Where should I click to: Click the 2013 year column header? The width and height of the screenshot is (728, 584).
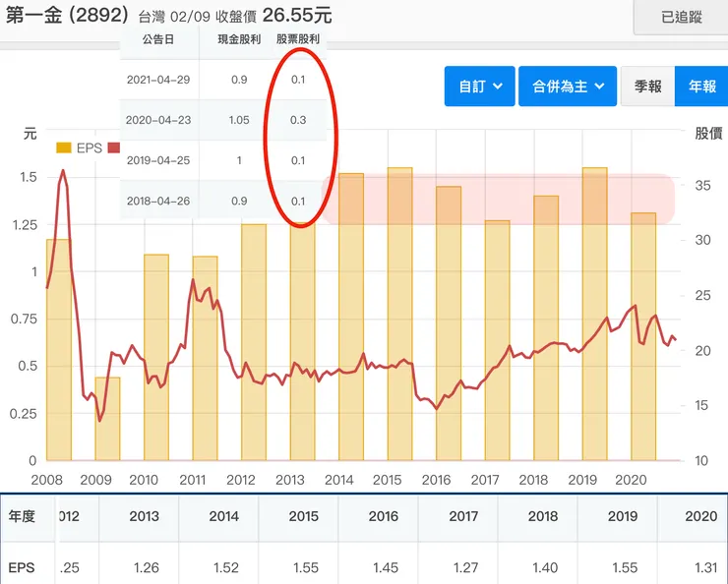pyautogui.click(x=144, y=516)
